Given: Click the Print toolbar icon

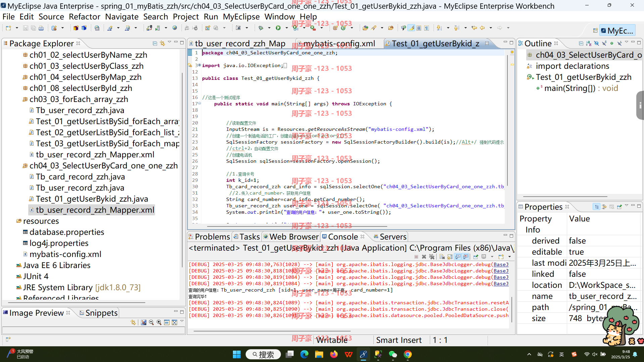Looking at the screenshot, I should click(x=41, y=28).
